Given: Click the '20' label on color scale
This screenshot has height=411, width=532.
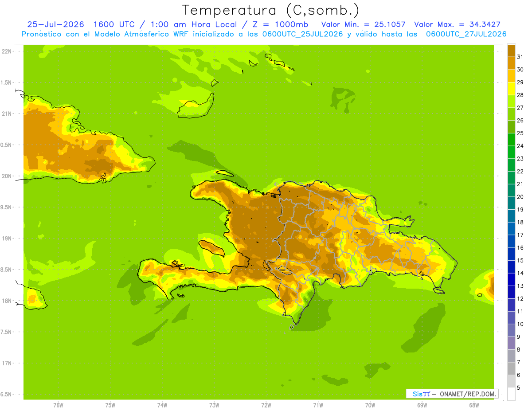Looking at the screenshot, I should (520, 197).
